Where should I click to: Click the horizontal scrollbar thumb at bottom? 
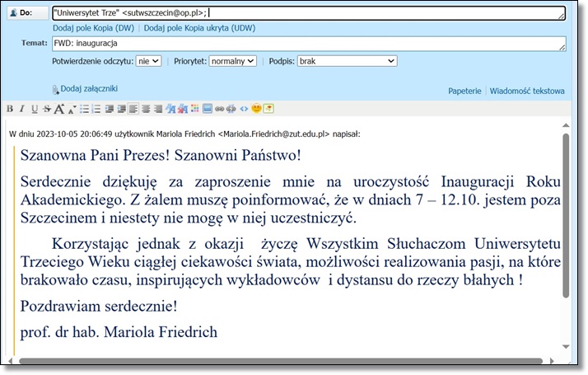281,361
